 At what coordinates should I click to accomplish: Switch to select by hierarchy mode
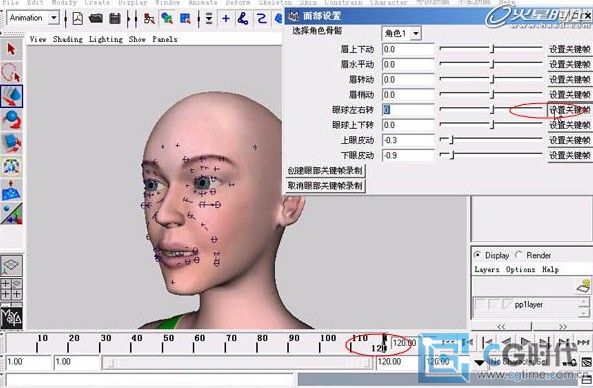coord(149,18)
